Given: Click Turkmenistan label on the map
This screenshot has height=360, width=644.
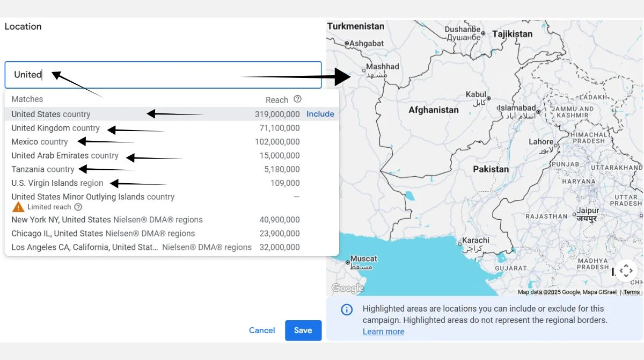Looking at the screenshot, I should tap(356, 26).
